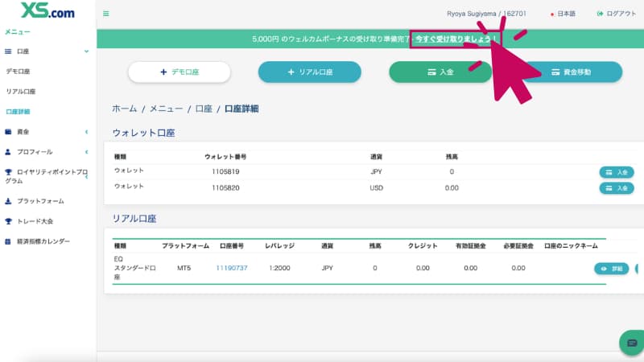
Task: Open account number 11190737 link
Action: [232, 268]
